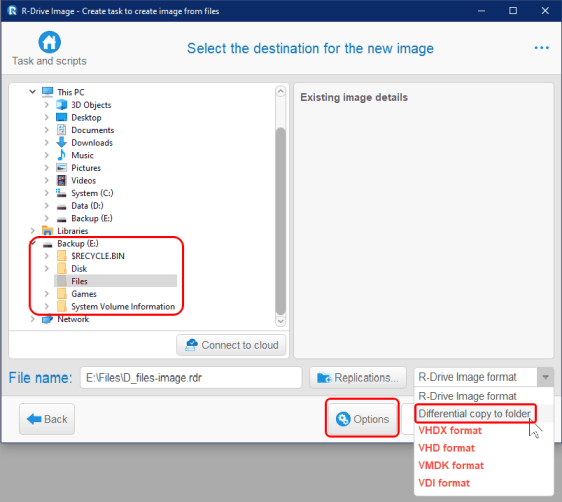The width and height of the screenshot is (562, 502).
Task: Select the Libraries folder icon
Action: (x=48, y=230)
